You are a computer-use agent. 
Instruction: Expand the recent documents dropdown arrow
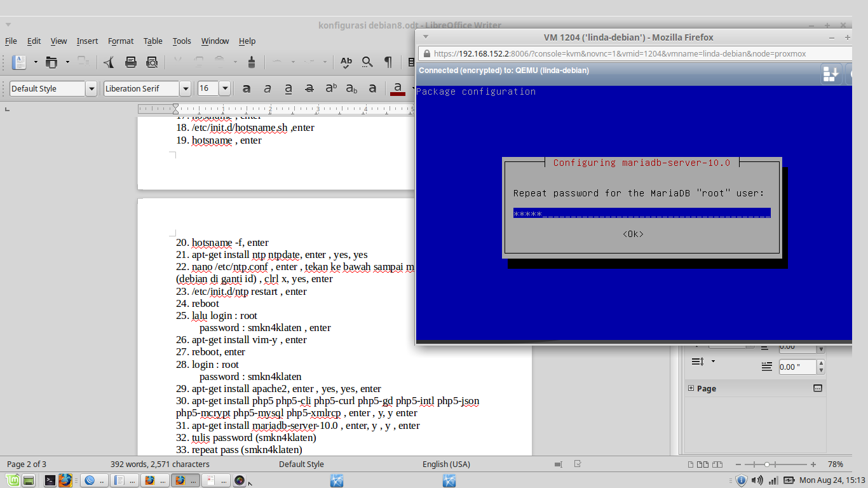(x=67, y=62)
